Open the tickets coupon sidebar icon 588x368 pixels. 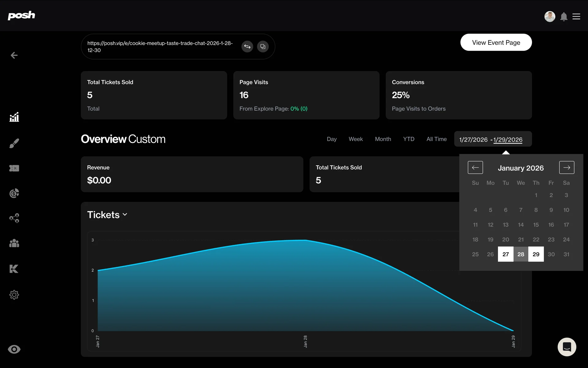coord(14,168)
